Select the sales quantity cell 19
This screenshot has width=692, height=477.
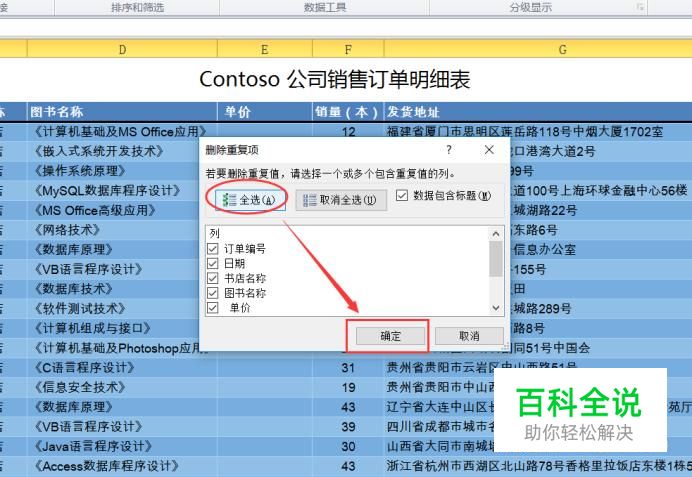[x=348, y=387]
